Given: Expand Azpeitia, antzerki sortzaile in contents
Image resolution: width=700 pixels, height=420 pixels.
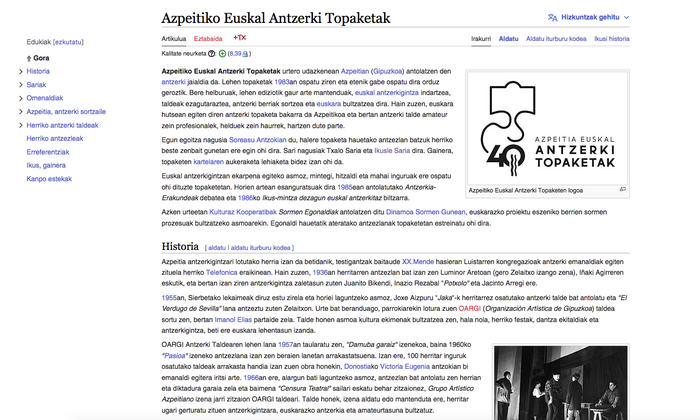Looking at the screenshot, I should pyautogui.click(x=21, y=112).
